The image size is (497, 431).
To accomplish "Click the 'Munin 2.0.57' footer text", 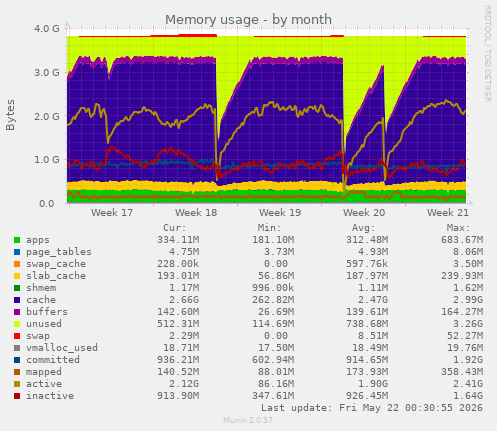I will point(248,420).
